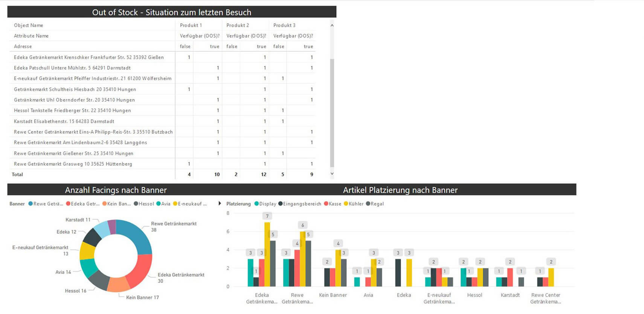Expand the Banner legend with the arrow
Screen dimensions: 644x314
point(220,204)
